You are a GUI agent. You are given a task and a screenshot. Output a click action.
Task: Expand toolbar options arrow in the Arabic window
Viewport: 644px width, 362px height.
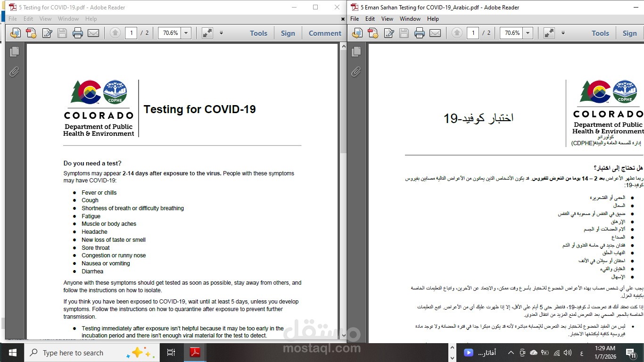click(x=563, y=33)
